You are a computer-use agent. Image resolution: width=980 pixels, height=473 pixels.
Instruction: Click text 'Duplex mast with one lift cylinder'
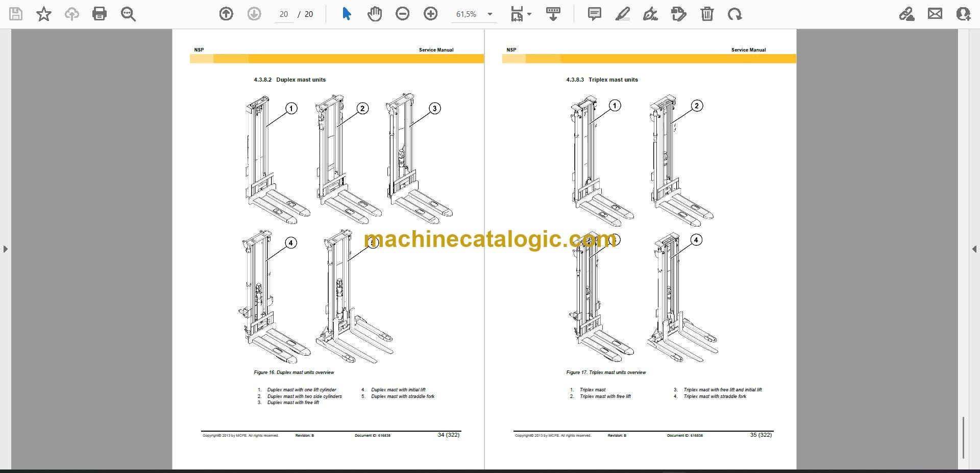pyautogui.click(x=302, y=390)
